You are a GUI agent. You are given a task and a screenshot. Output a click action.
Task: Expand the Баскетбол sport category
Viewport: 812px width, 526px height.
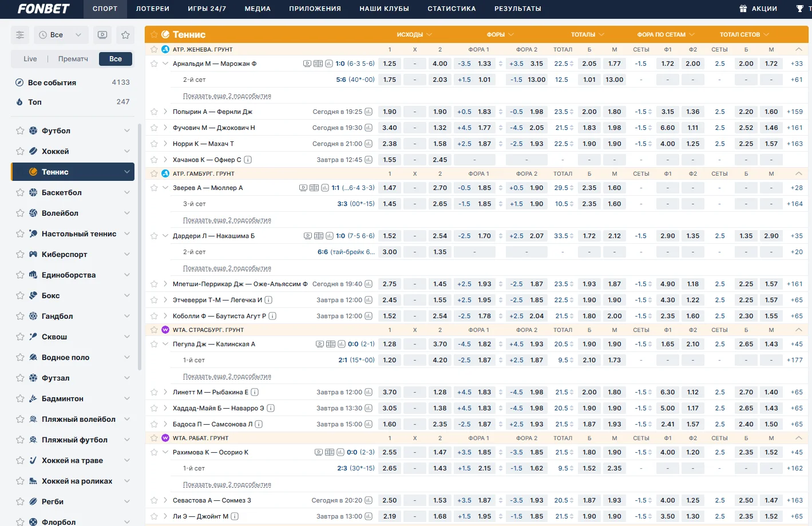126,192
